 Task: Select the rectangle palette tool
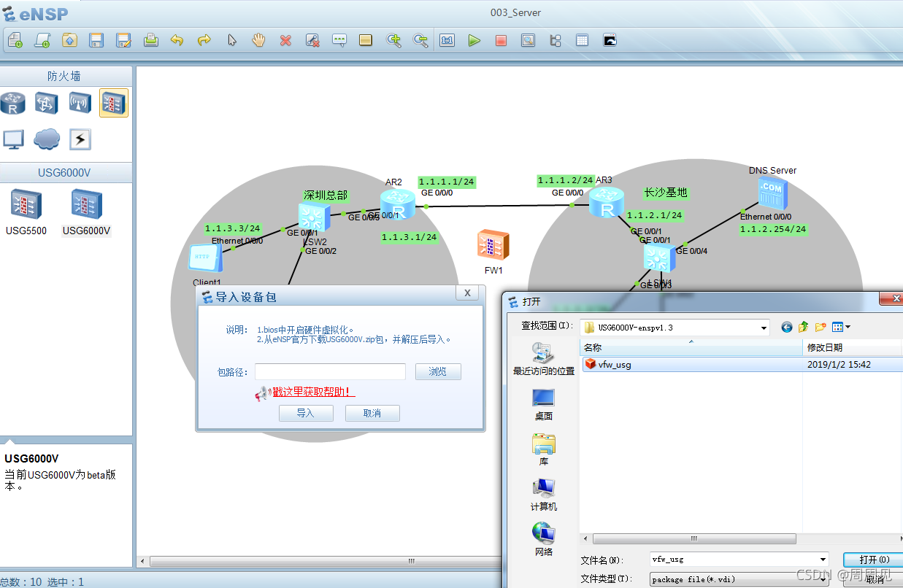366,41
